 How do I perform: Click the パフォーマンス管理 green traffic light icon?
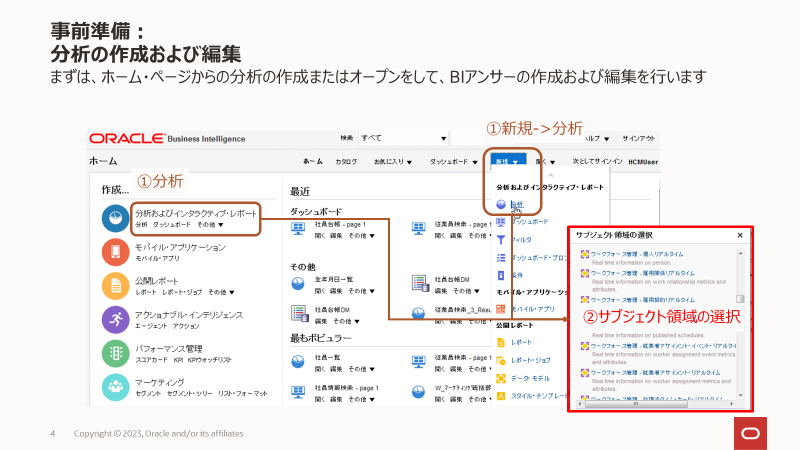115,354
